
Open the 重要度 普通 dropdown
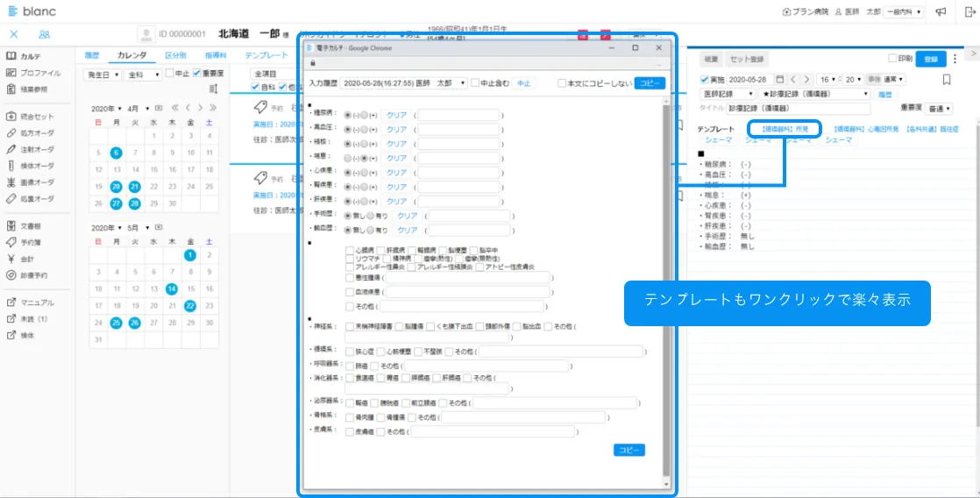pos(940,109)
